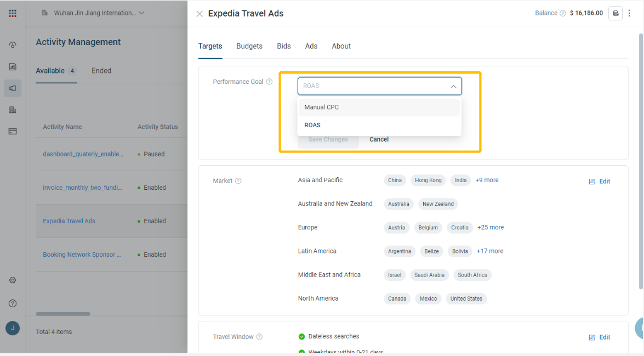Viewport: 644px width, 356px height.
Task: Open the building properties sidebar icon
Action: pyautogui.click(x=13, y=110)
